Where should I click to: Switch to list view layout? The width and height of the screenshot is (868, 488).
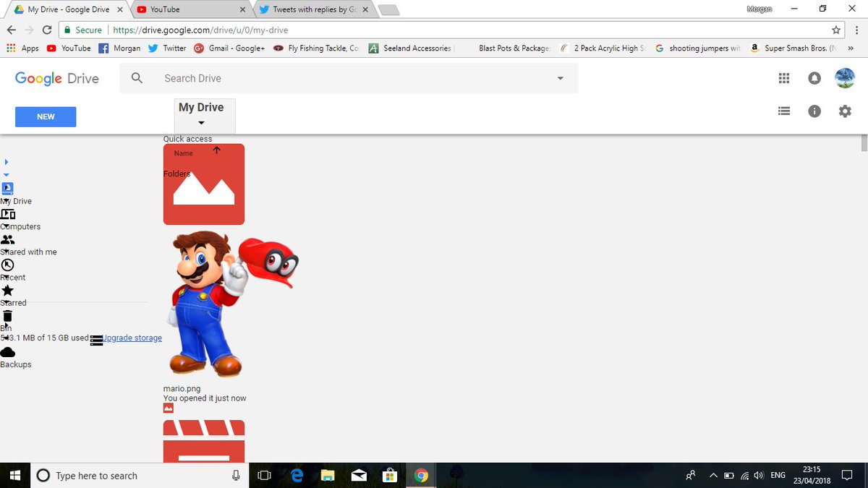(784, 111)
